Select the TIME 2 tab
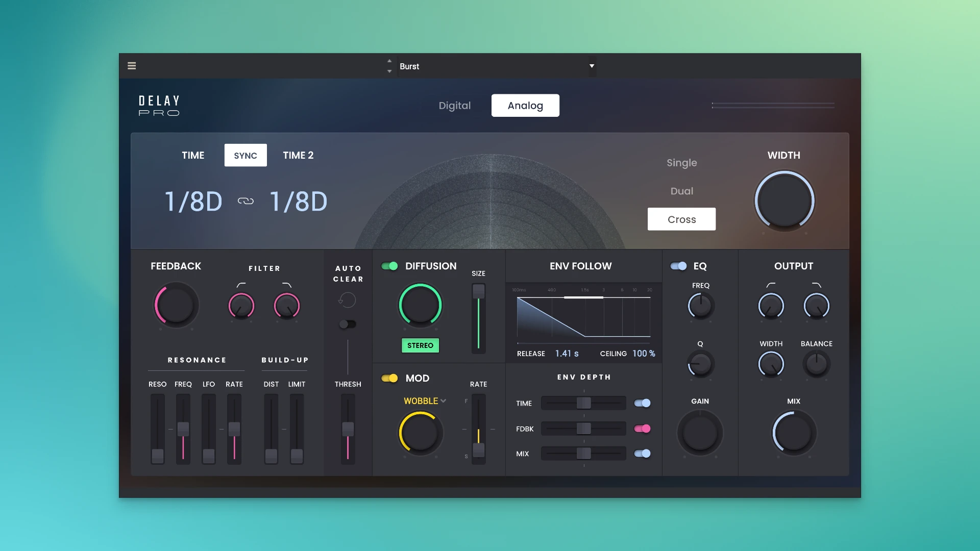The image size is (980, 551). tap(298, 155)
